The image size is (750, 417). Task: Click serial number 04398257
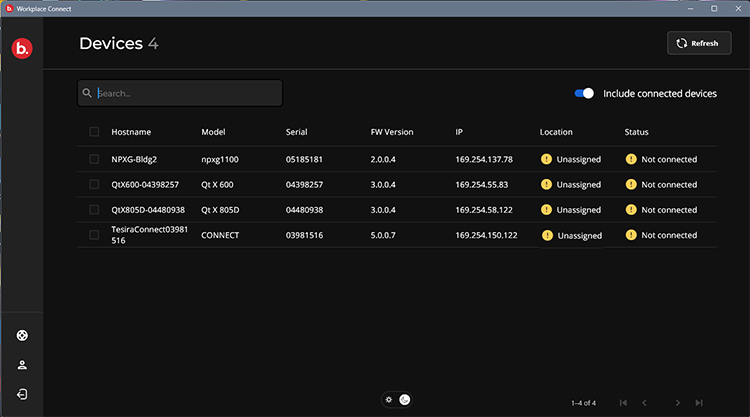[304, 185]
